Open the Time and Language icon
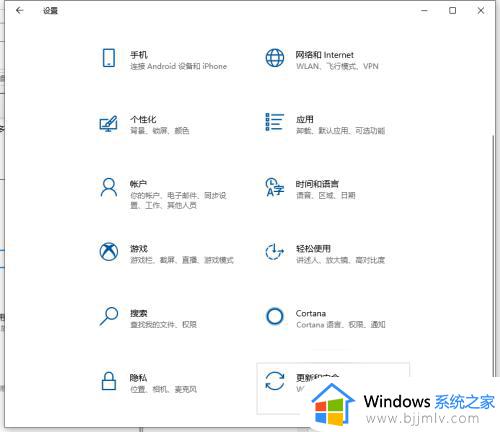Image resolution: width=500 pixels, height=432 pixels. (275, 187)
